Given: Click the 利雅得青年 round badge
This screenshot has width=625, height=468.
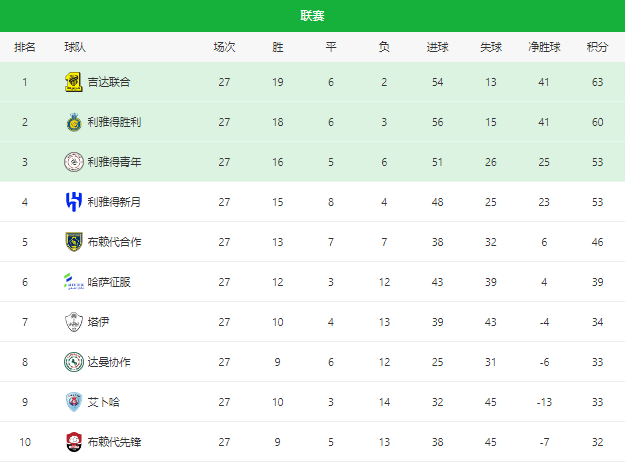Looking at the screenshot, I should coord(74,162).
